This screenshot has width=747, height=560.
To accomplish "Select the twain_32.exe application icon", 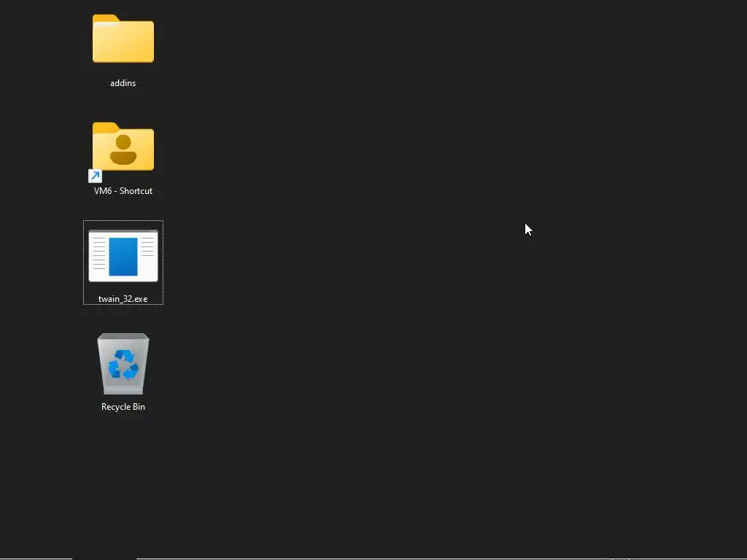I will click(x=123, y=256).
